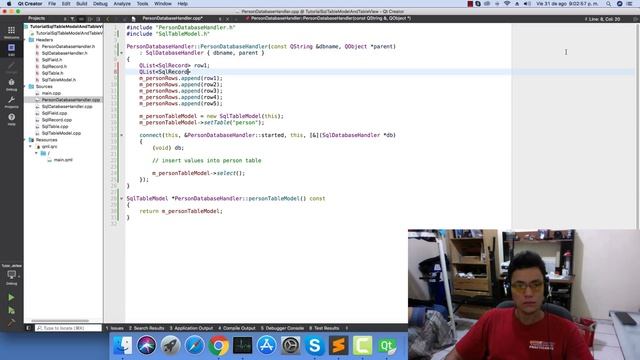The height and width of the screenshot is (360, 640).
Task: Select SqlRecord.h in project tree
Action: 54,66
